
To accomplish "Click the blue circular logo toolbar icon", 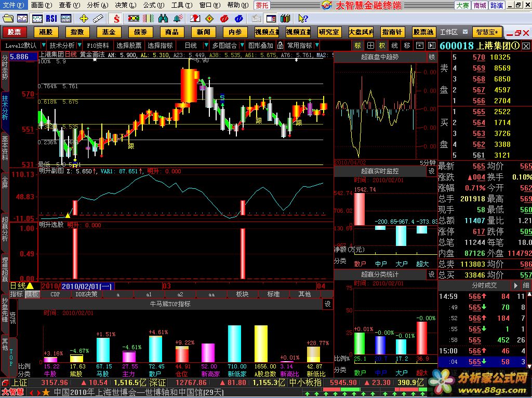I will 238,18.
